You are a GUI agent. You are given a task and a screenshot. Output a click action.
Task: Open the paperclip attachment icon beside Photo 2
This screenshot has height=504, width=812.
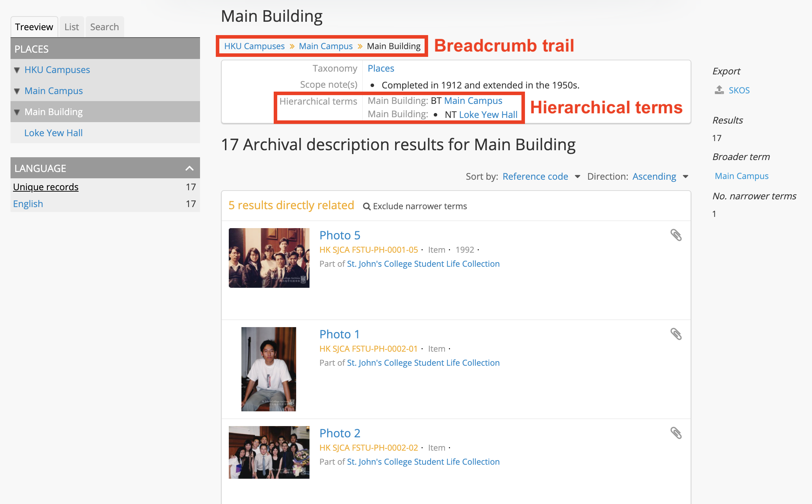coord(677,433)
